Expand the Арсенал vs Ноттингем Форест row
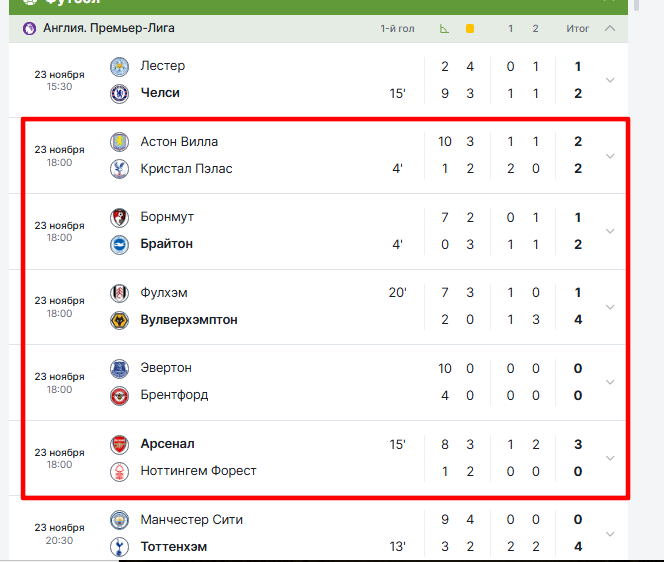 [x=610, y=458]
